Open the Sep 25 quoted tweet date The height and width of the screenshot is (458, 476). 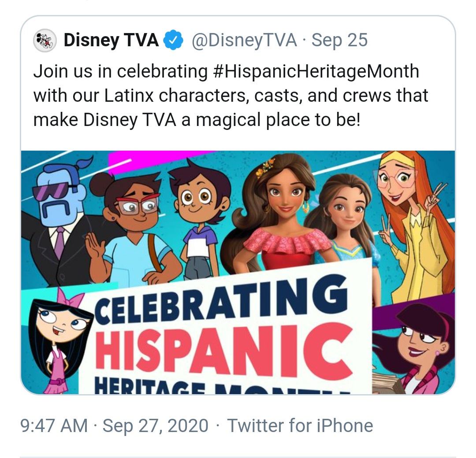[339, 40]
